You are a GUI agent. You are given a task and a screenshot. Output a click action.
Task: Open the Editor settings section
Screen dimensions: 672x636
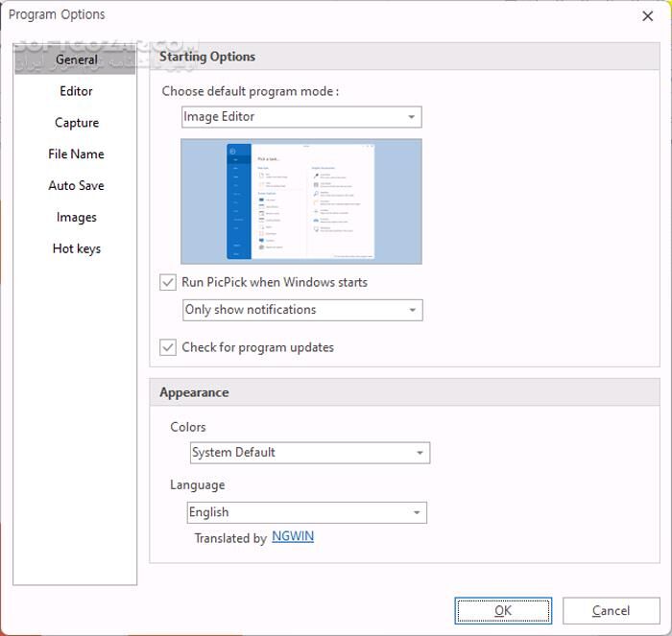click(76, 91)
